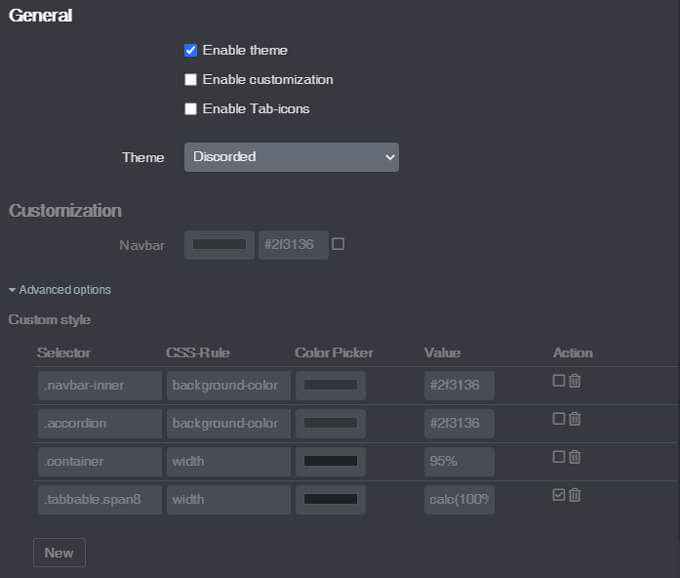Edit the calc(100% value field
Image resolution: width=680 pixels, height=578 pixels.
point(459,500)
